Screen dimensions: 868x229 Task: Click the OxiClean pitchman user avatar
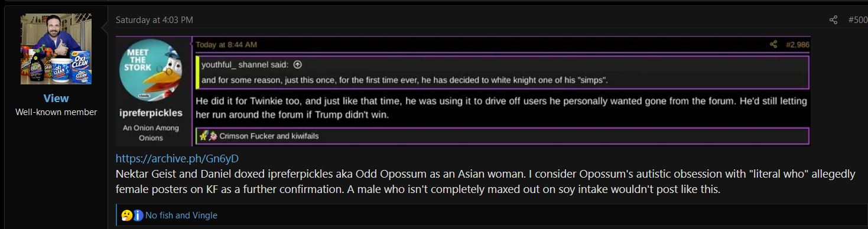click(x=56, y=49)
